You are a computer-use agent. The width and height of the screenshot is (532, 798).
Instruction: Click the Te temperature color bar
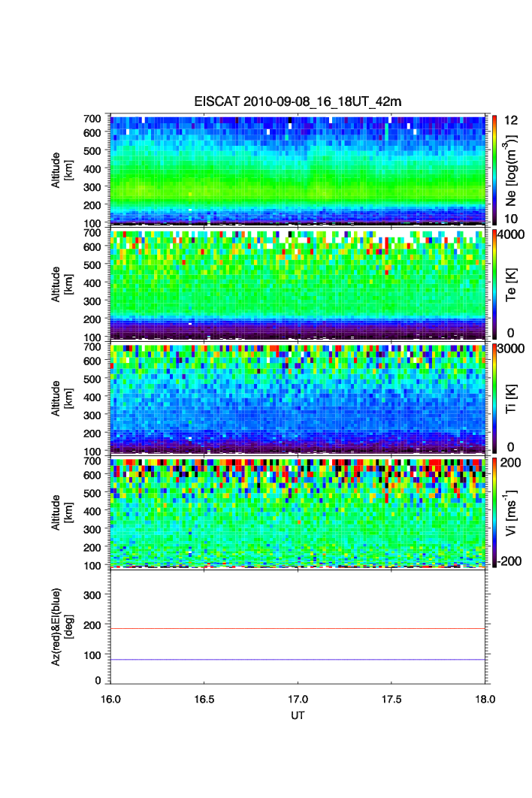coord(492,284)
